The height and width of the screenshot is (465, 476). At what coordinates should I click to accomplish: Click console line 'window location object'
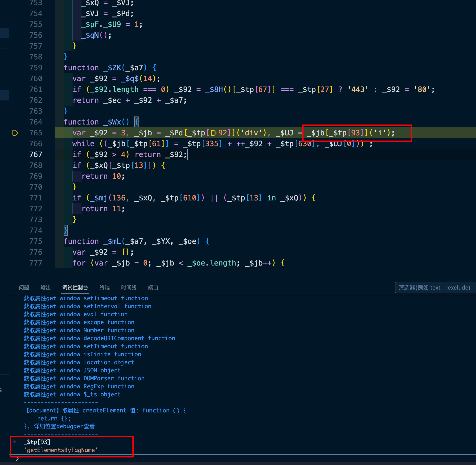pyautogui.click(x=79, y=362)
